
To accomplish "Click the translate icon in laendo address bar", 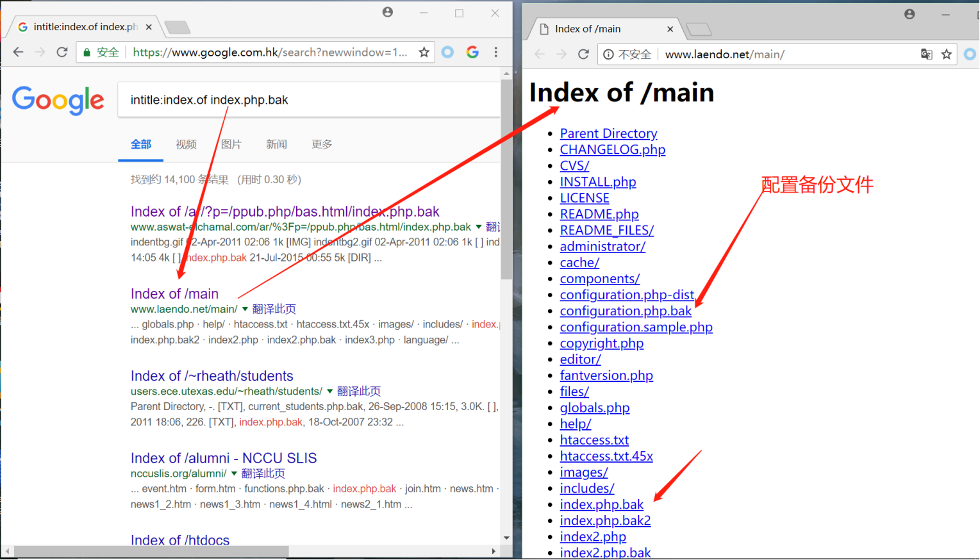I will 926,54.
